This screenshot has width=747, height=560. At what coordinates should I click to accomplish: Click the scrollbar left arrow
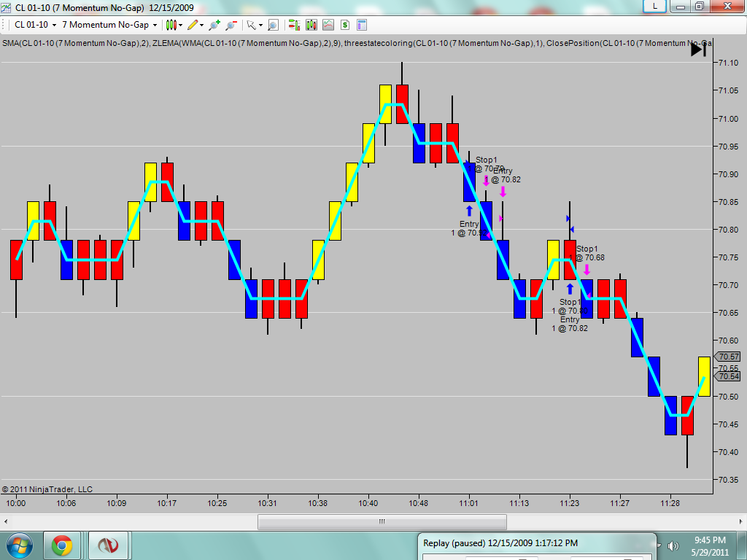pyautogui.click(x=5, y=521)
